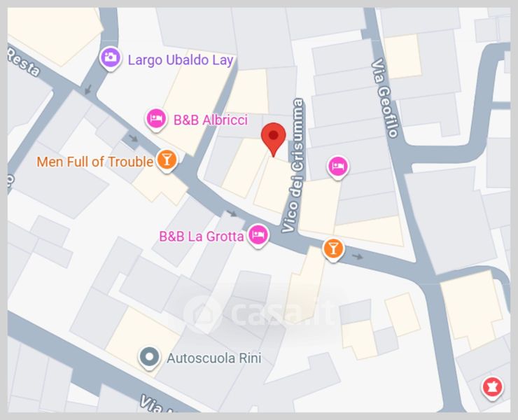This screenshot has height=420, width=518.
Task: Select the Via Geofilo street label
Action: 384,98
